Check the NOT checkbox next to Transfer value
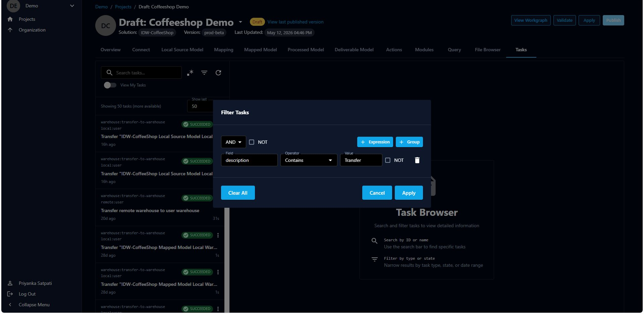This screenshot has height=314, width=644. tap(388, 160)
